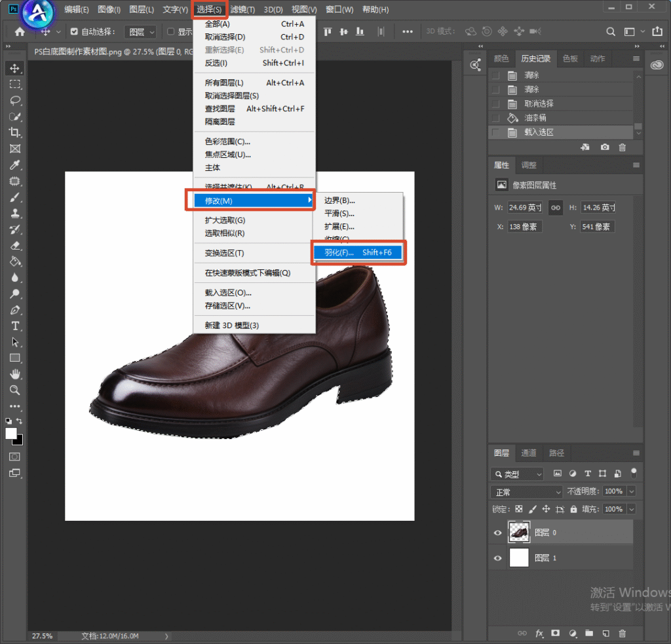
Task: Click the delete layer trash icon
Action: [x=623, y=634]
